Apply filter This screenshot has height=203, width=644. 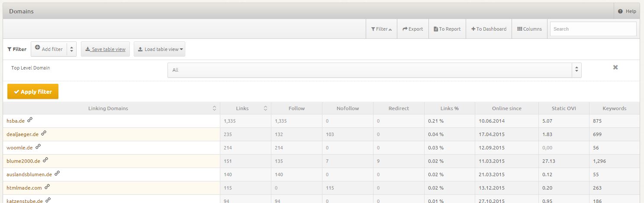(x=33, y=92)
